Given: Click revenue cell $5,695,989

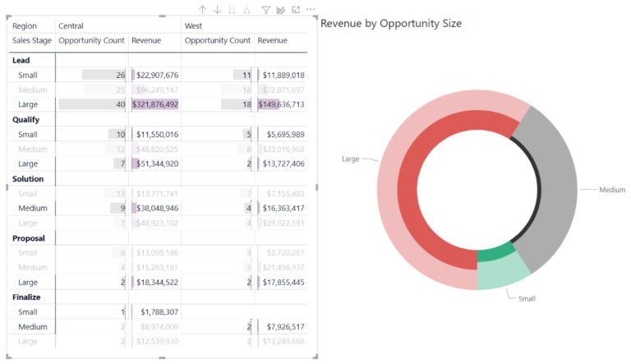Looking at the screenshot, I should click(285, 135).
